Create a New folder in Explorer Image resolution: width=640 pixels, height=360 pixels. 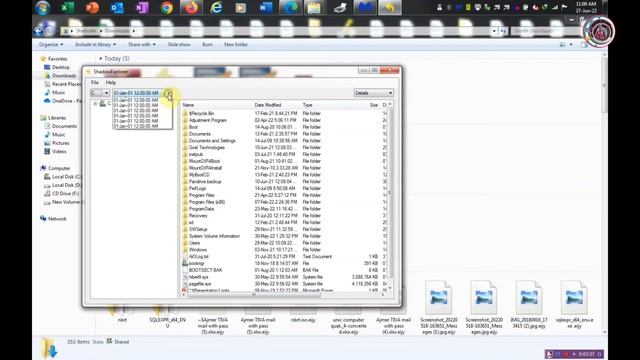coord(236,44)
